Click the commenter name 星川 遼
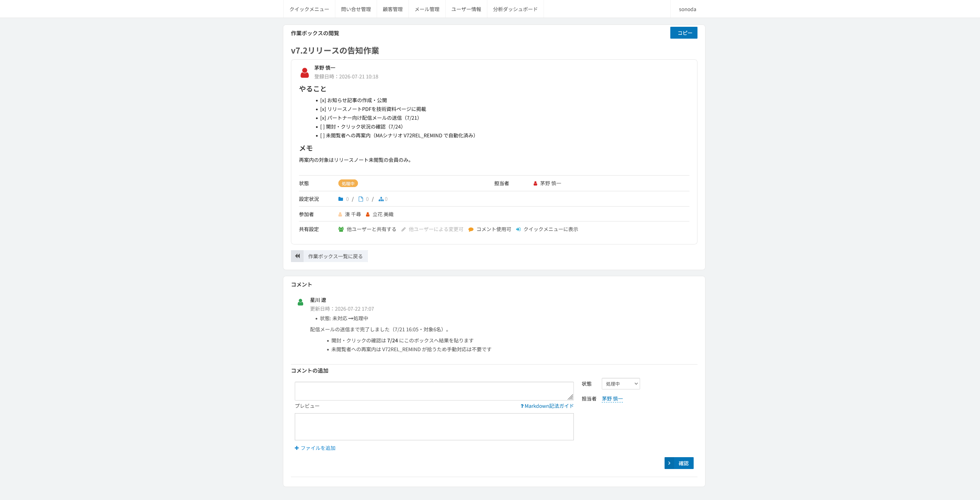The image size is (980, 500). point(318,300)
